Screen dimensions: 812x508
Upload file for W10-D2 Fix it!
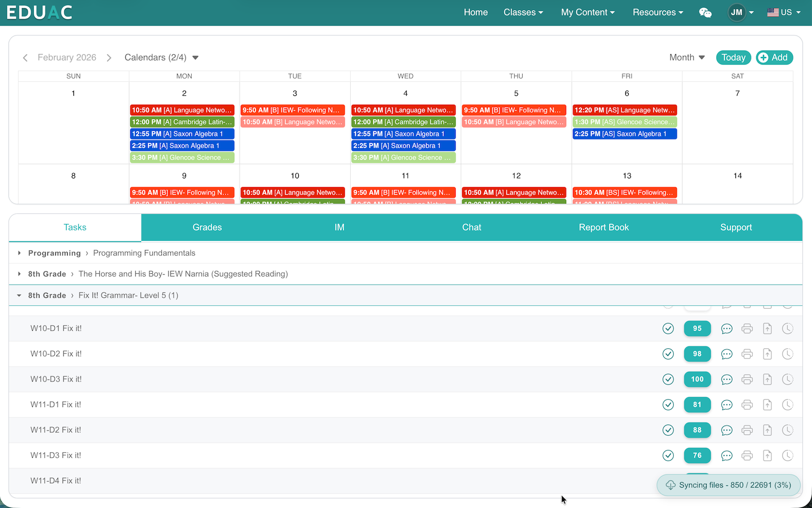[x=767, y=354]
